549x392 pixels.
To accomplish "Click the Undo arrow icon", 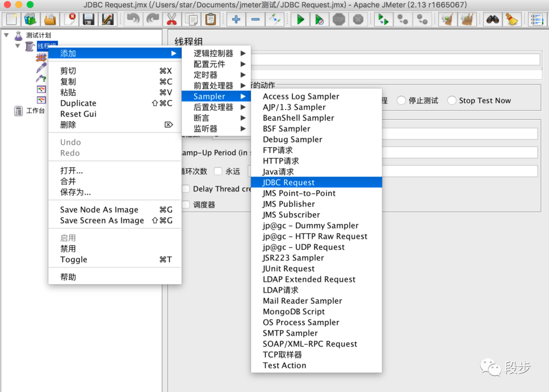I will coord(133,19).
